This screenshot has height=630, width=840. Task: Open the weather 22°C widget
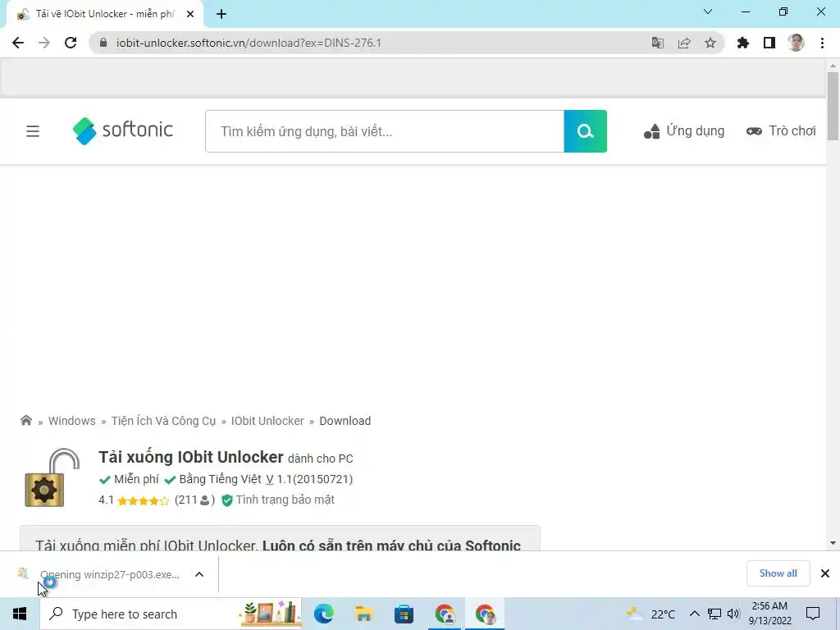[x=651, y=614]
